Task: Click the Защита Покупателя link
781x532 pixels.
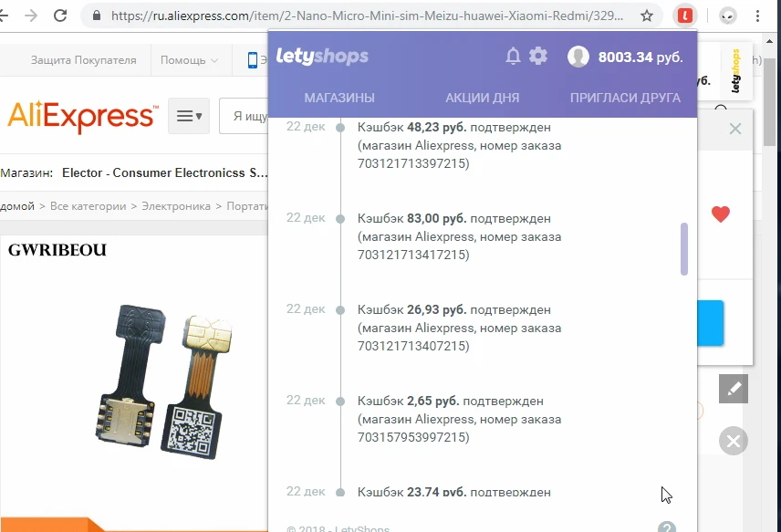Action: click(x=83, y=60)
